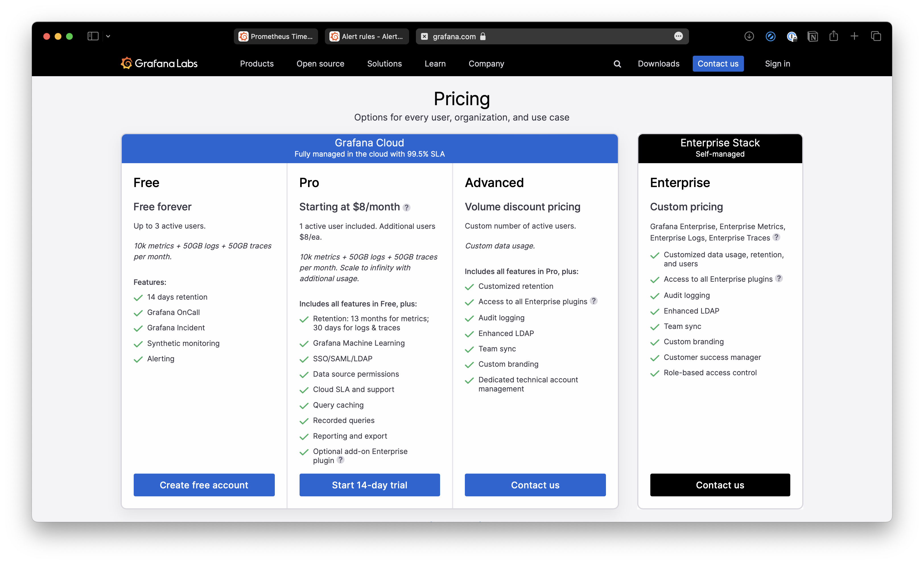The image size is (924, 564).
Task: Toggle the Safari sidebar button
Action: point(93,36)
